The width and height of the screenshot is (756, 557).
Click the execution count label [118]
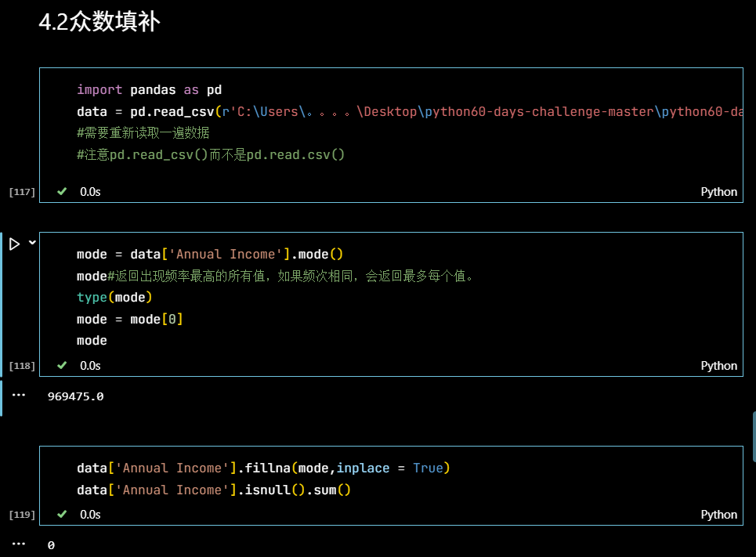[x=21, y=365]
